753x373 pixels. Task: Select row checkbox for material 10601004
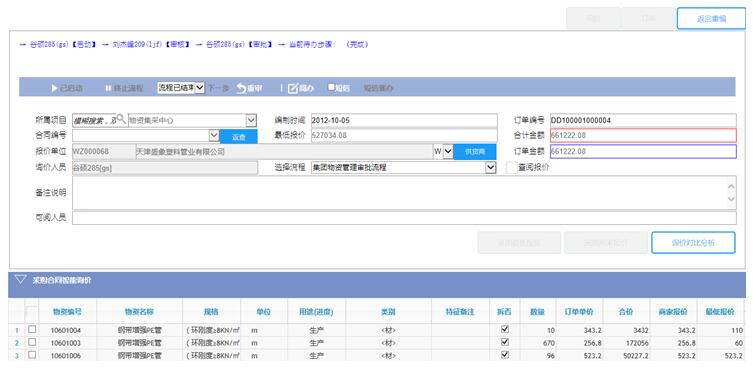[32, 329]
